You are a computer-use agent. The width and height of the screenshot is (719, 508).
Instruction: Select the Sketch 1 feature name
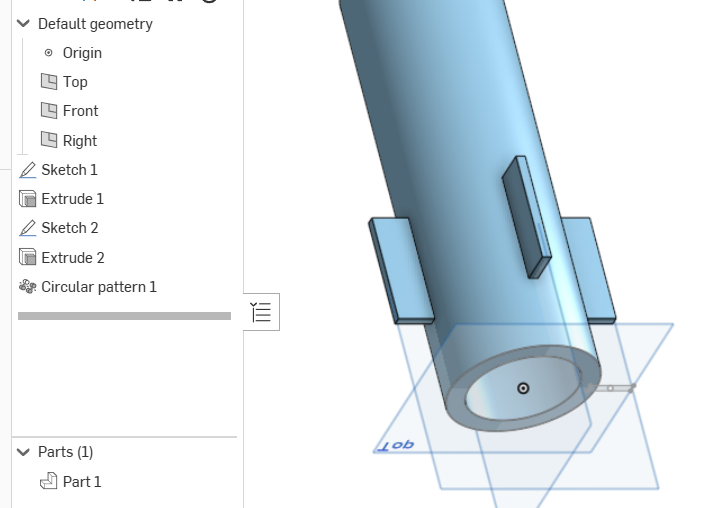[x=69, y=170]
